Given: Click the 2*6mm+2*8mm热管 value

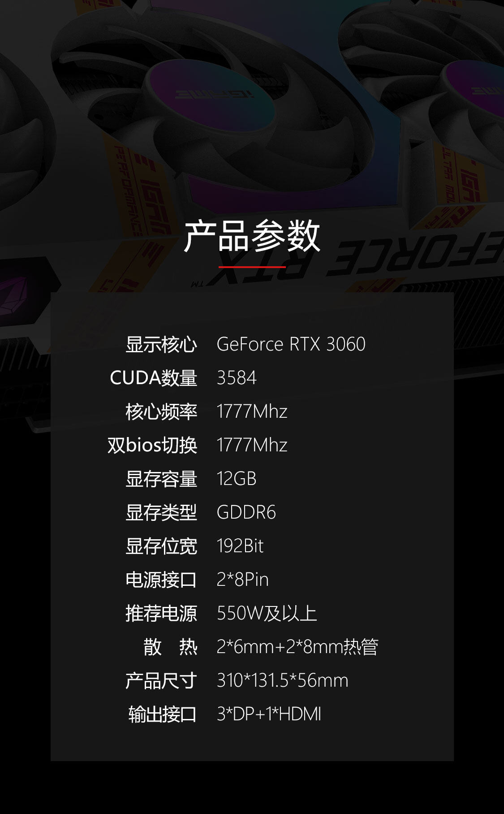Looking at the screenshot, I should point(297,647).
